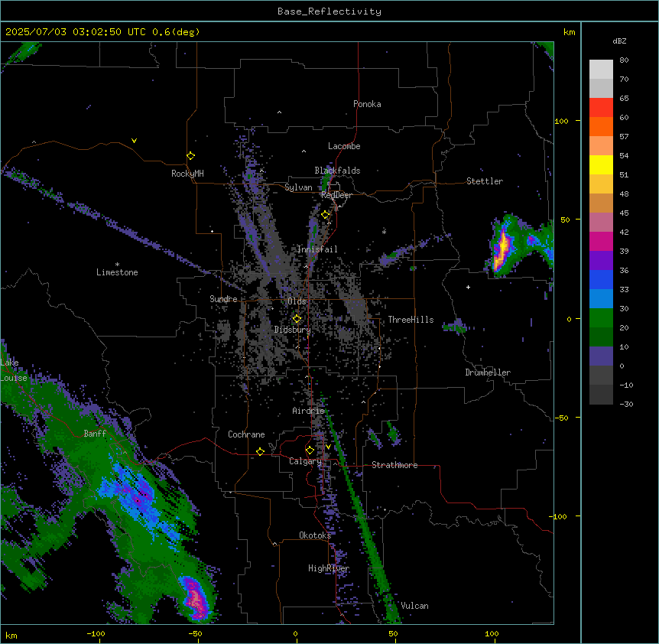Click the Lake Louise label
Screen dimensions: 659x644
tap(14, 370)
